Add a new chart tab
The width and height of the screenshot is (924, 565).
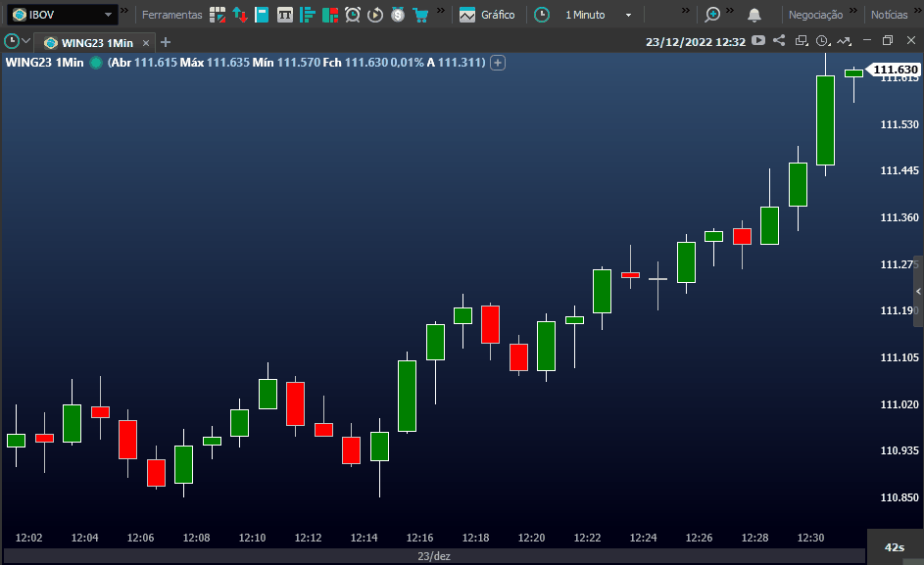[166, 42]
